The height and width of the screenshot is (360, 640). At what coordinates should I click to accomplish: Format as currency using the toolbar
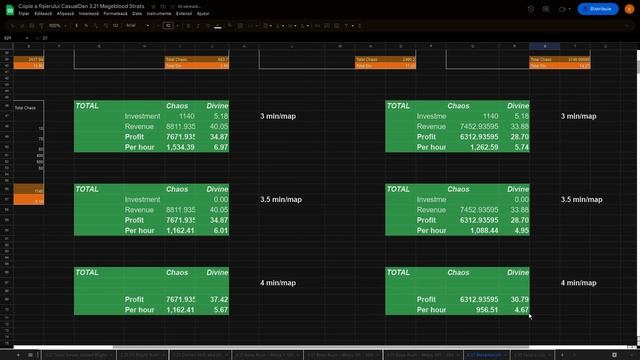[76, 26]
